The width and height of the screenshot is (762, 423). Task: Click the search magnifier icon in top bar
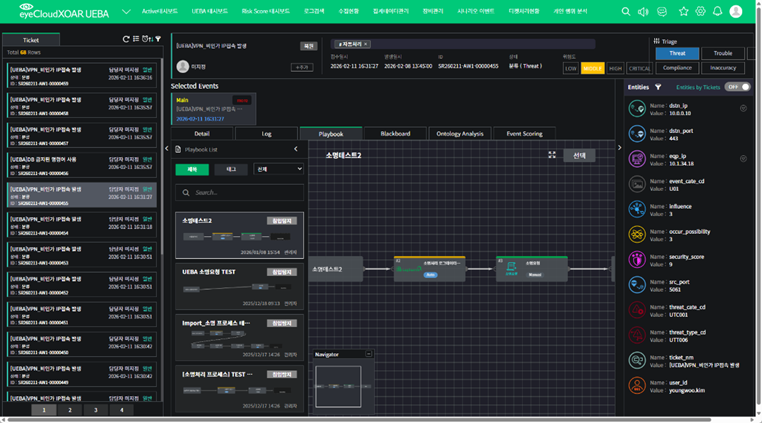(x=626, y=12)
